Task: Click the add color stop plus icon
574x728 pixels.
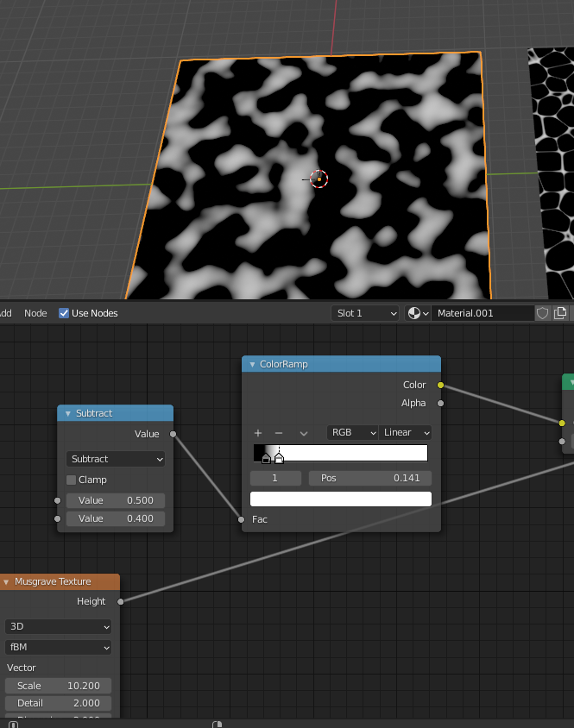Action: tap(257, 433)
